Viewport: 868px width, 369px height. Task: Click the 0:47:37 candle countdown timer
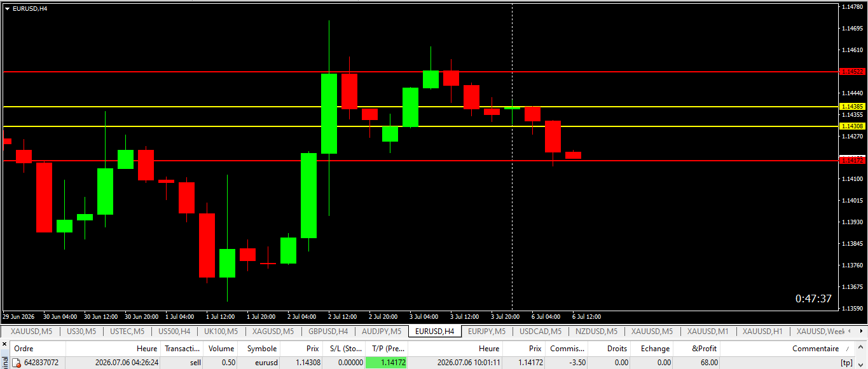[813, 299]
